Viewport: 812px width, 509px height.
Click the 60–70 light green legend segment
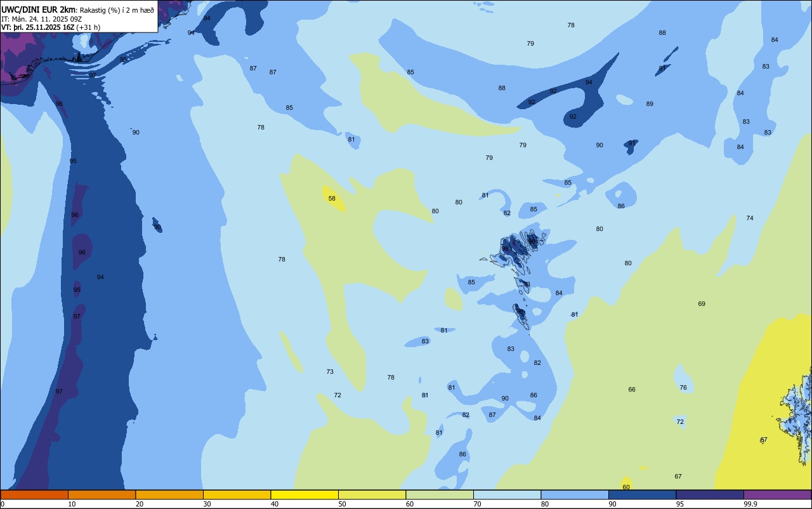click(x=440, y=494)
